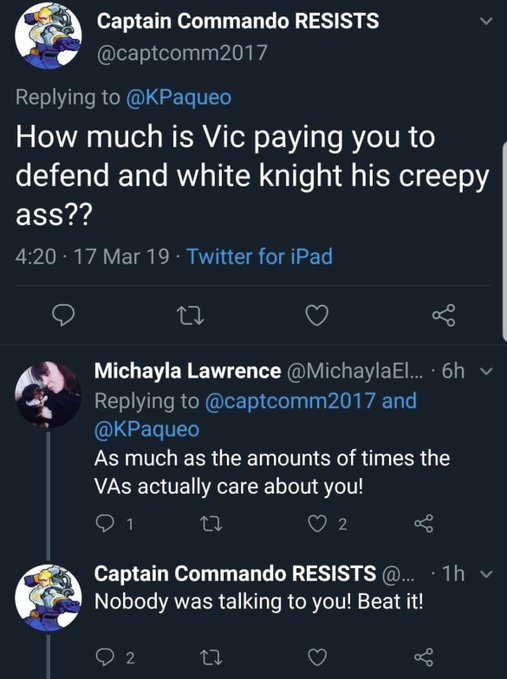
Task: Open the @KPaqueo link in main tweet
Action: pyautogui.click(x=178, y=97)
